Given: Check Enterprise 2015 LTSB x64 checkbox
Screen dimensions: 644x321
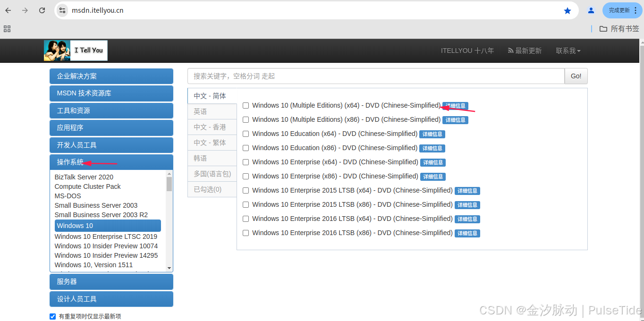Looking at the screenshot, I should pyautogui.click(x=246, y=191).
